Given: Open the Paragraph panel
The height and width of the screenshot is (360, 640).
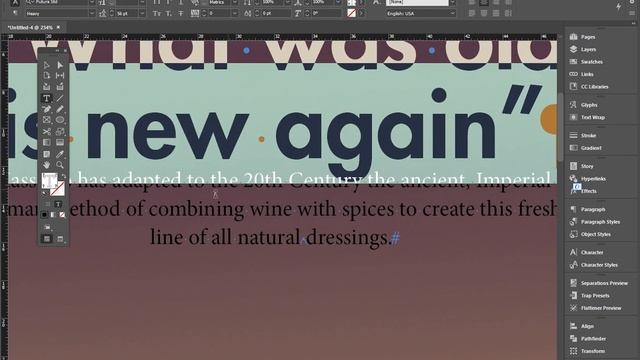Looking at the screenshot, I should tap(587, 209).
